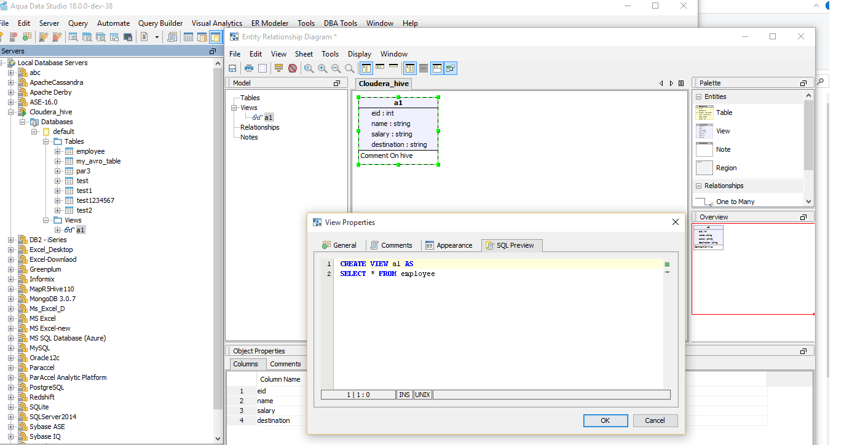This screenshot has width=868, height=445.
Task: Expand the employee table node
Action: (57, 151)
